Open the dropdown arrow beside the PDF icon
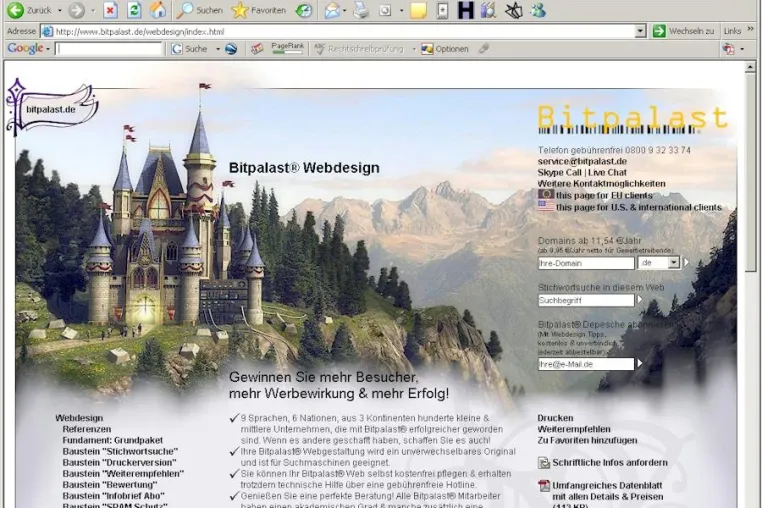The image size is (762, 508). tap(742, 49)
